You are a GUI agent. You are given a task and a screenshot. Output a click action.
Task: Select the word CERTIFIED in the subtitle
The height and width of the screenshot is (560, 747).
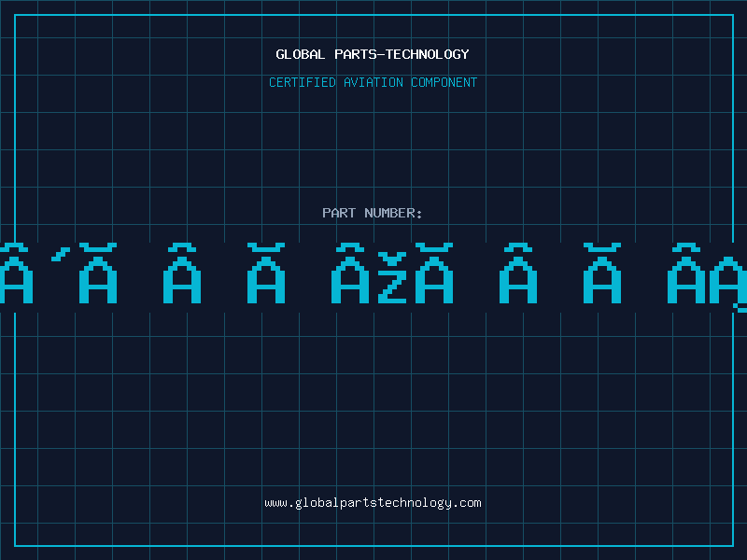coord(303,82)
